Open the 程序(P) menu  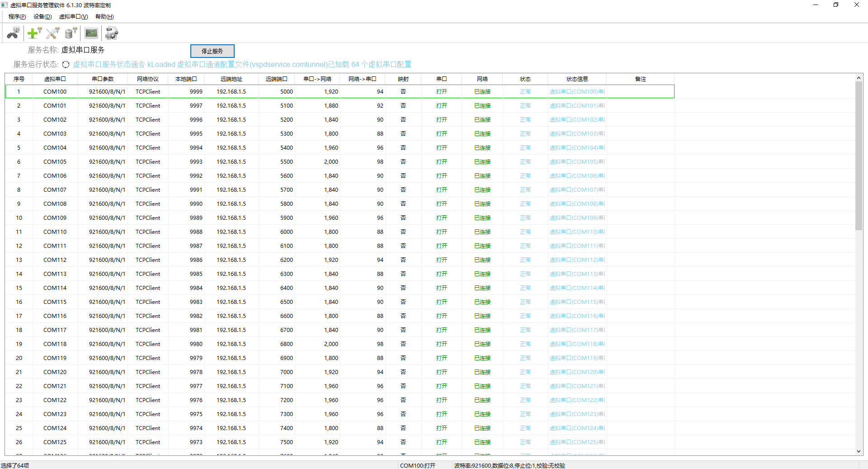pos(17,17)
